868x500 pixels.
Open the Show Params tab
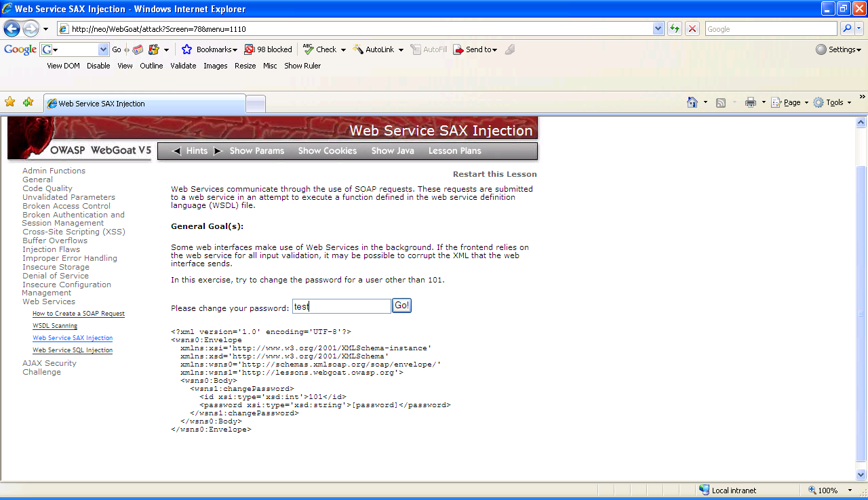(x=256, y=151)
